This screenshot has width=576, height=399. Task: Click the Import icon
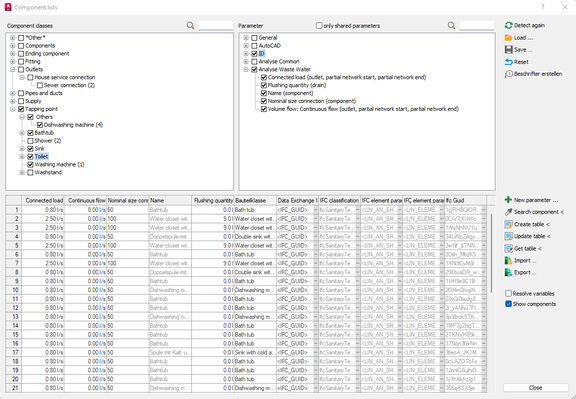[x=508, y=260]
